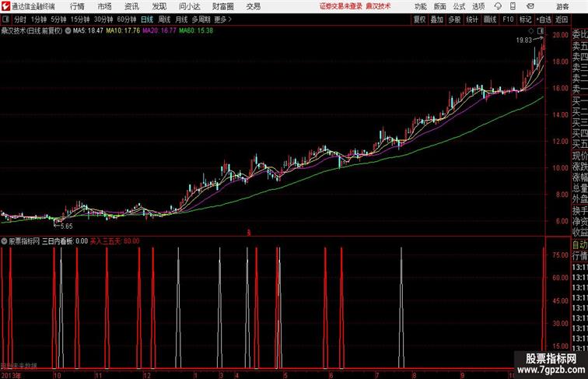
Task: Open the 选项 menu
Action: coord(478,6)
